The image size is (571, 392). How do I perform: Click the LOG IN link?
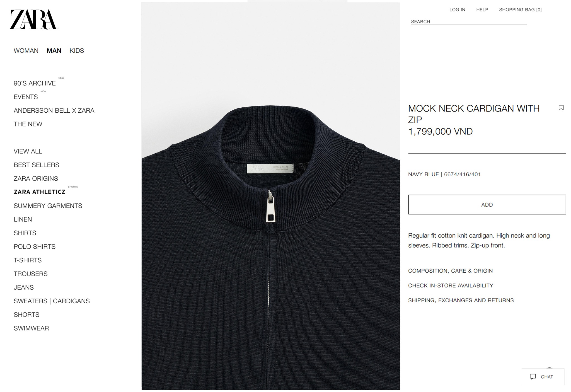[457, 10]
